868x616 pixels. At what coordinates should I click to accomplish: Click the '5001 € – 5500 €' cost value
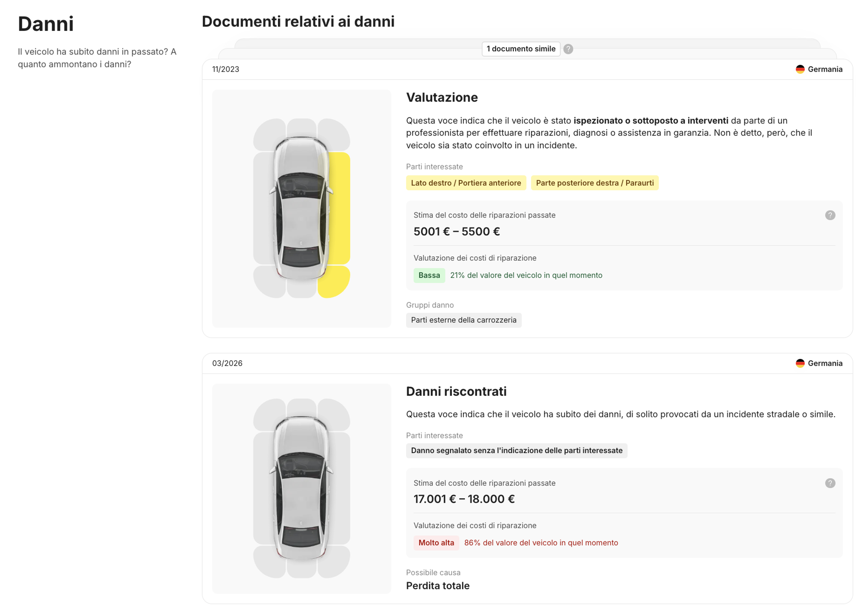point(457,231)
